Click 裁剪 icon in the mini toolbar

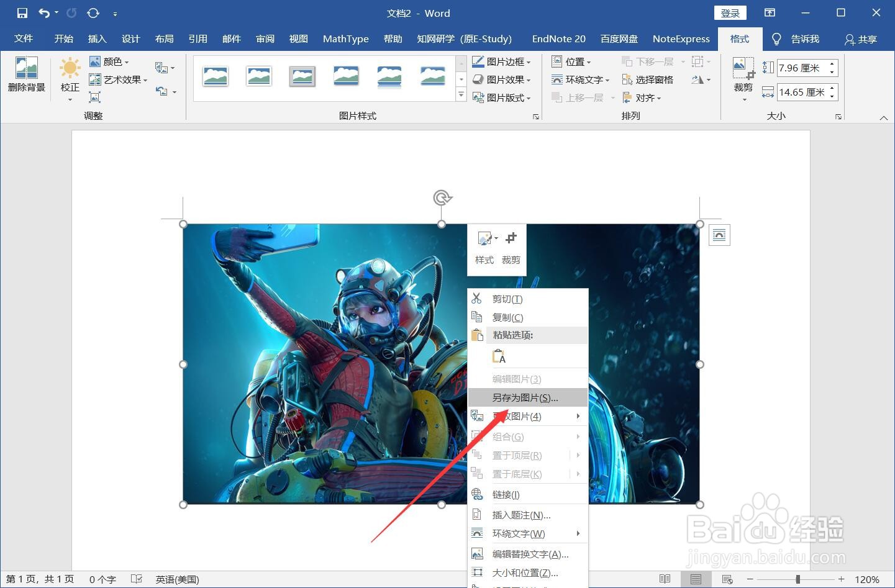[511, 238]
